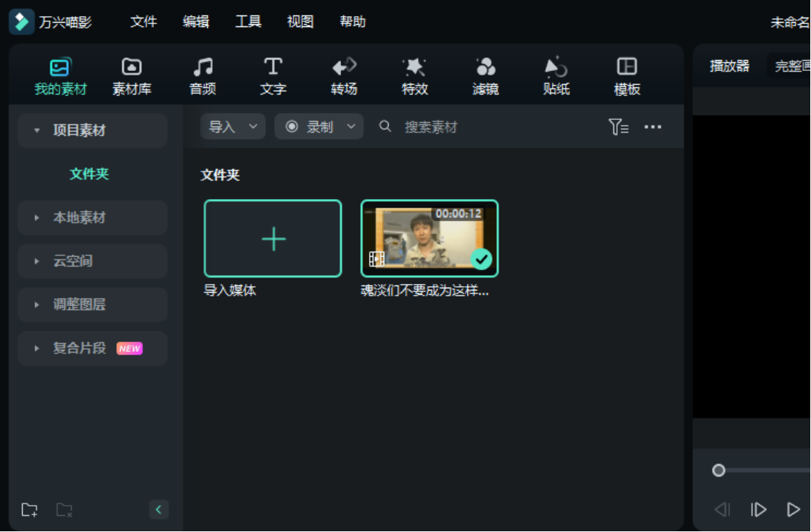
Task: Create a new folder in project media
Action: tap(30, 509)
